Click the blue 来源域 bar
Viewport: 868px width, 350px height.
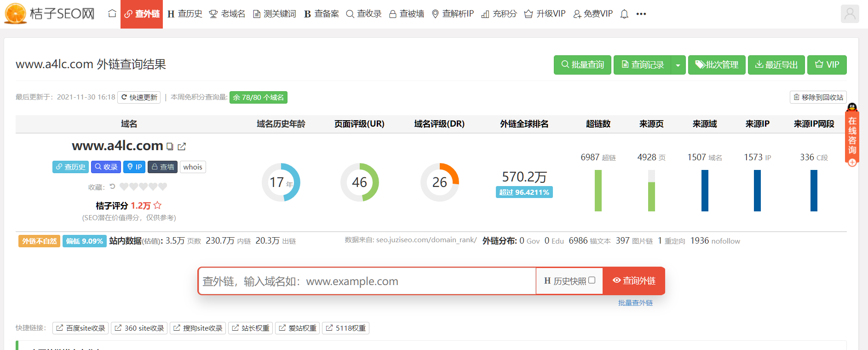pos(705,191)
